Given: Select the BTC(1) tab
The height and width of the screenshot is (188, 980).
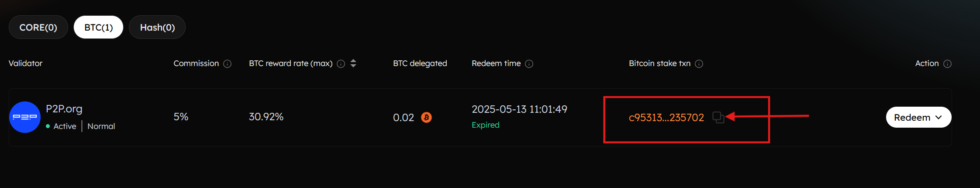Looking at the screenshot, I should (x=99, y=27).
